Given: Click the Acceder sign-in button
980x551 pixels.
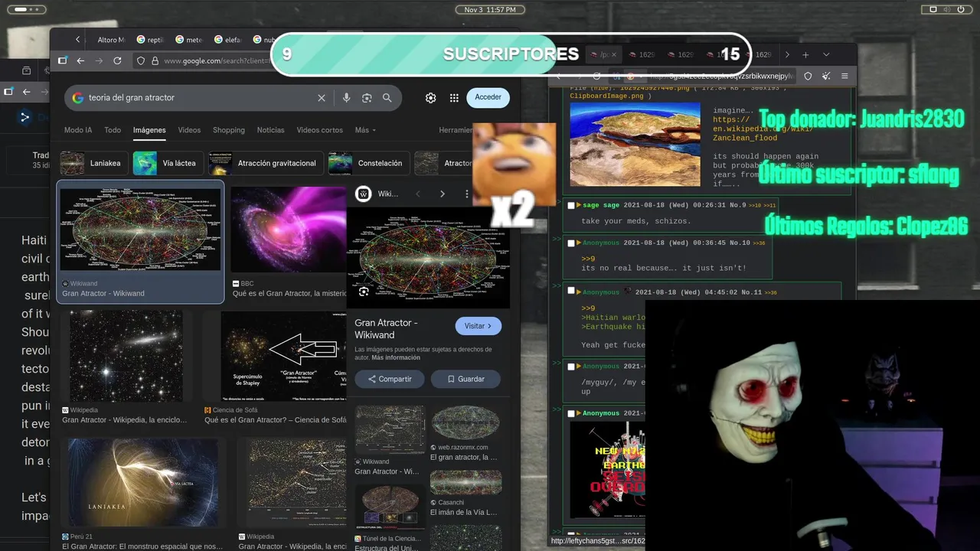Looking at the screenshot, I should point(488,97).
